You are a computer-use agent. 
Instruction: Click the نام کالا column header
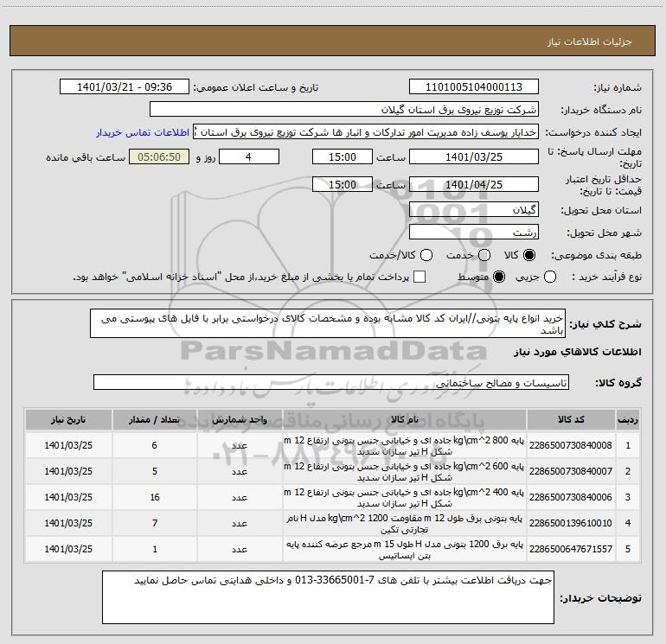(x=405, y=419)
